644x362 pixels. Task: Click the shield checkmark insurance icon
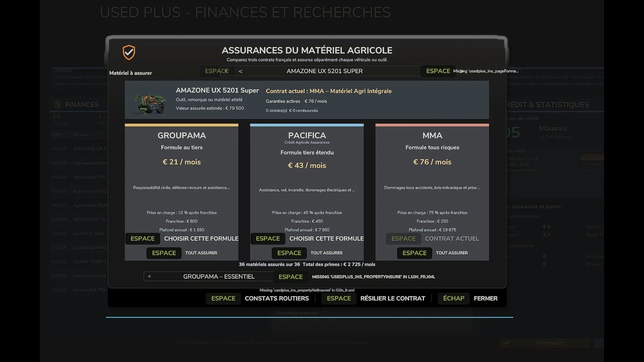pos(129,52)
